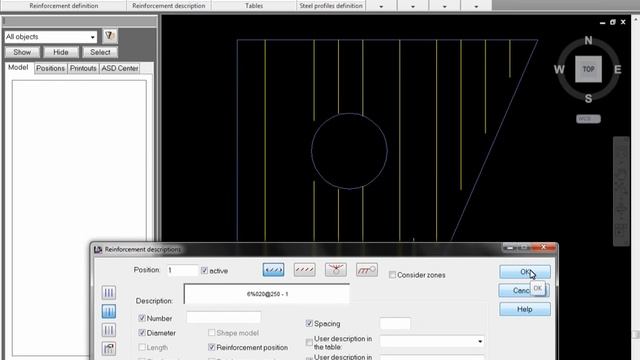Open Steel profiles definition ribbon panel

point(331,6)
